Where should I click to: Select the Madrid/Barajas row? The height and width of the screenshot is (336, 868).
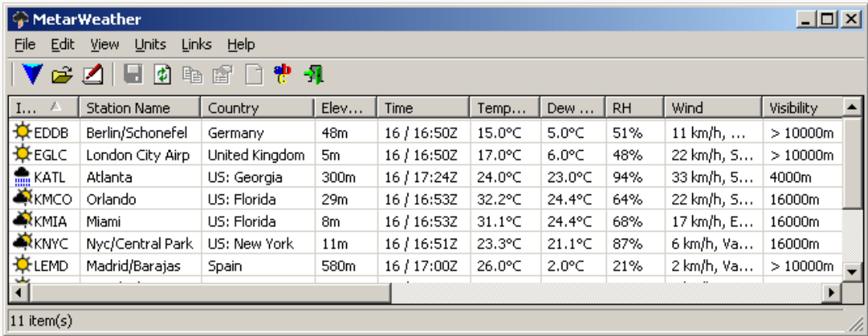coord(425,265)
